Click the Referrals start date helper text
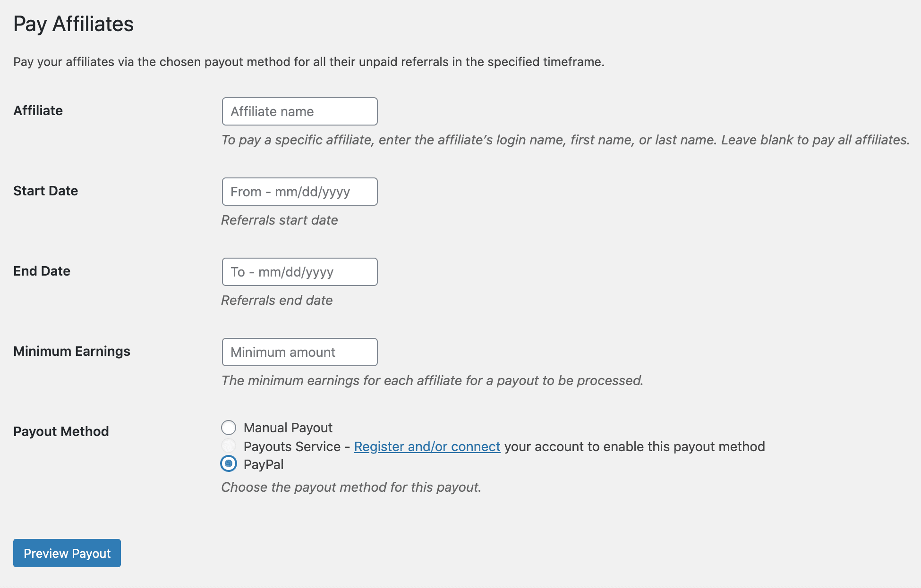921x588 pixels. (279, 220)
